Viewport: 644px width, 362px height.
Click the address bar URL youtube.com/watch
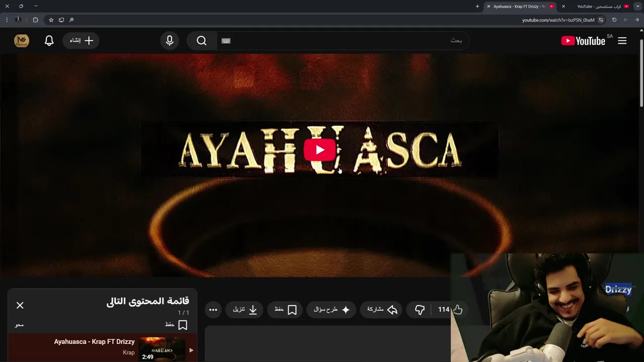coord(558,20)
